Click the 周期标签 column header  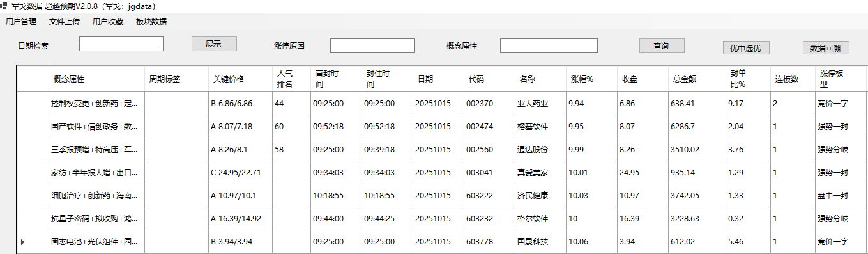pos(177,79)
